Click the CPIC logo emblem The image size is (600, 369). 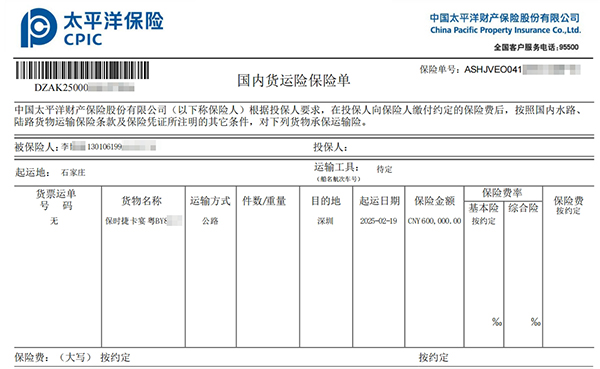tap(39, 28)
